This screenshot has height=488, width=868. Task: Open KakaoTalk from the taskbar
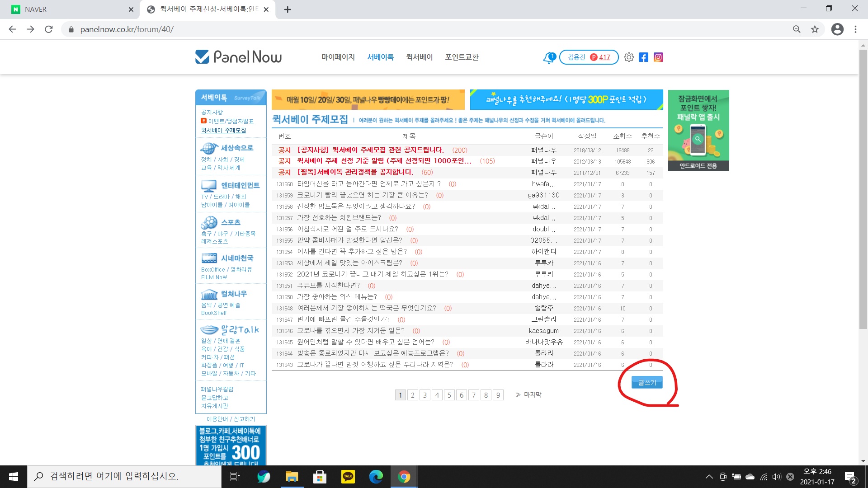(x=348, y=476)
